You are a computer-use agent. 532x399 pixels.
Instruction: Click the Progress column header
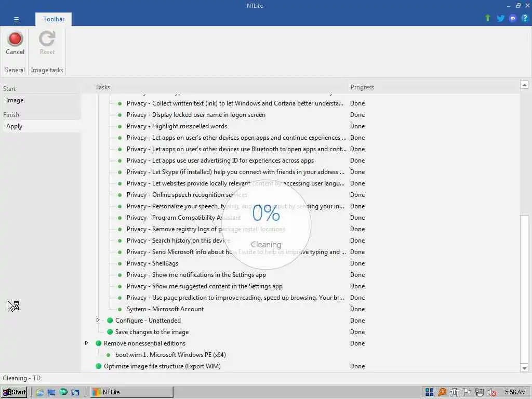click(362, 87)
